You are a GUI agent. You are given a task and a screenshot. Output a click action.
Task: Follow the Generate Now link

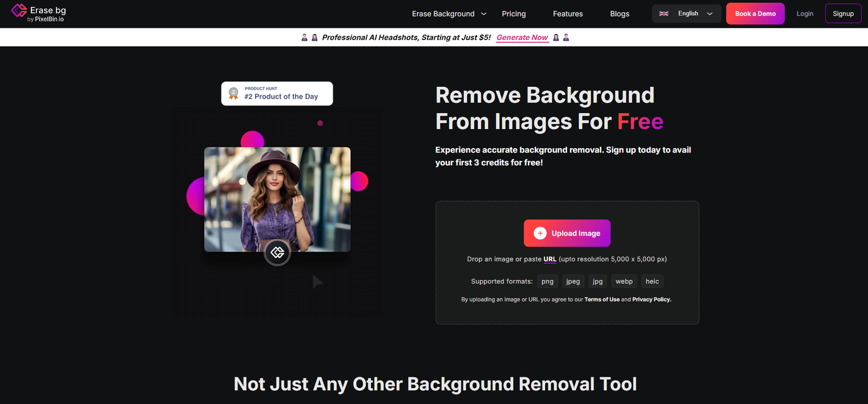[x=522, y=37]
